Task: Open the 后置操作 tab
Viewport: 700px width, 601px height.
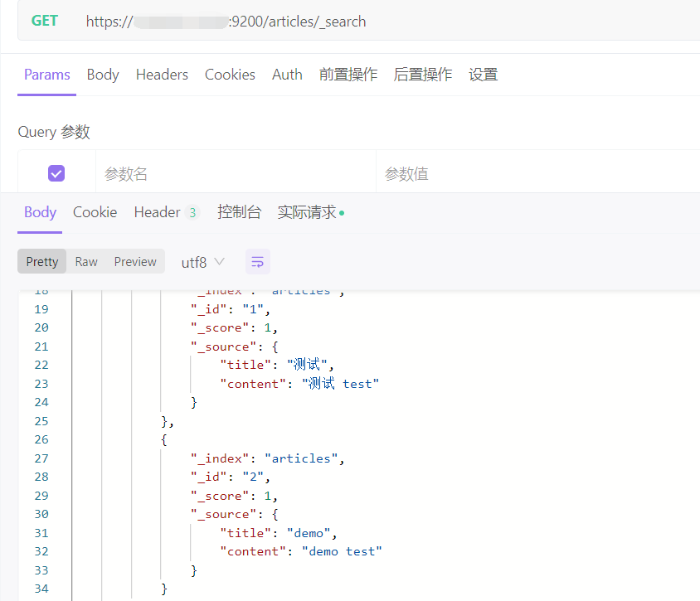Action: coord(423,75)
